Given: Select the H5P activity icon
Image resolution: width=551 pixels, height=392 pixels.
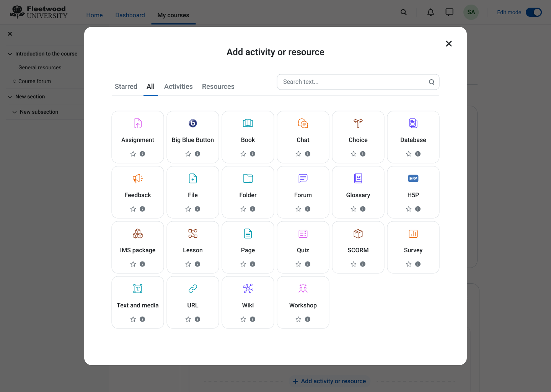Looking at the screenshot, I should click(x=413, y=178).
